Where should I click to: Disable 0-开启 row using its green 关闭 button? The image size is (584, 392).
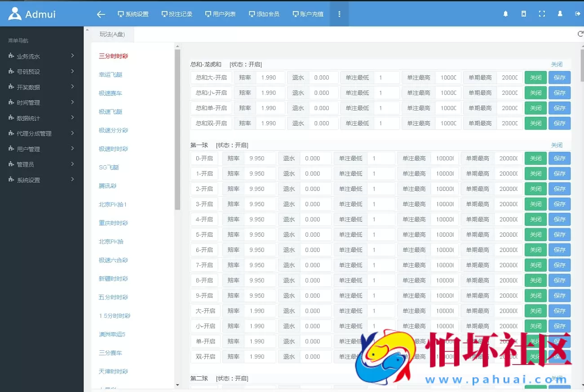535,158
